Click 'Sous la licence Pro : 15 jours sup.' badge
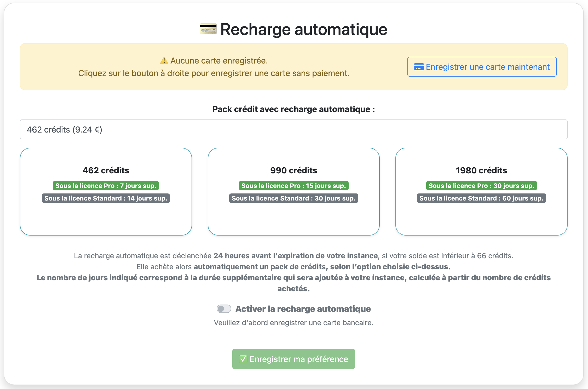 pos(294,186)
